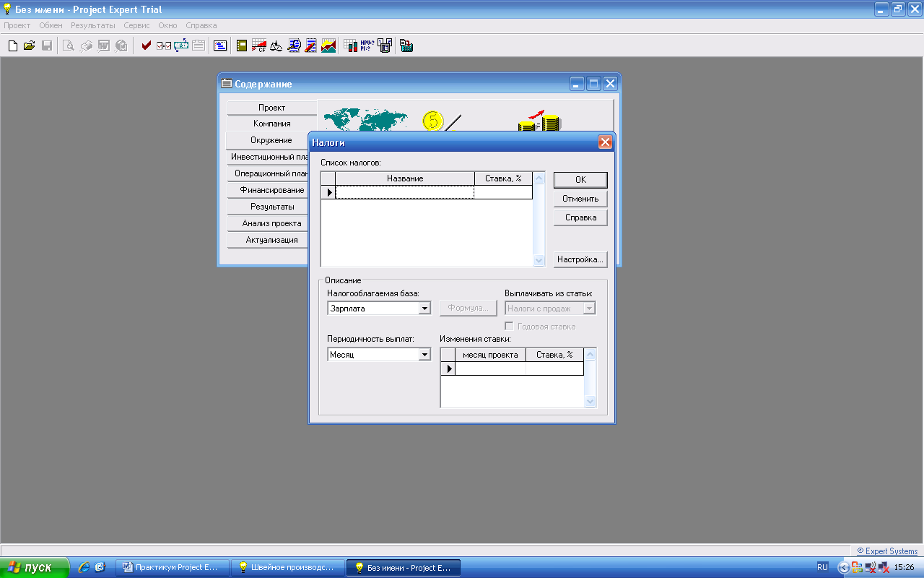Viewport: 924px width, 578px height.
Task: Click the Word export toolbar icon
Action: [x=103, y=46]
